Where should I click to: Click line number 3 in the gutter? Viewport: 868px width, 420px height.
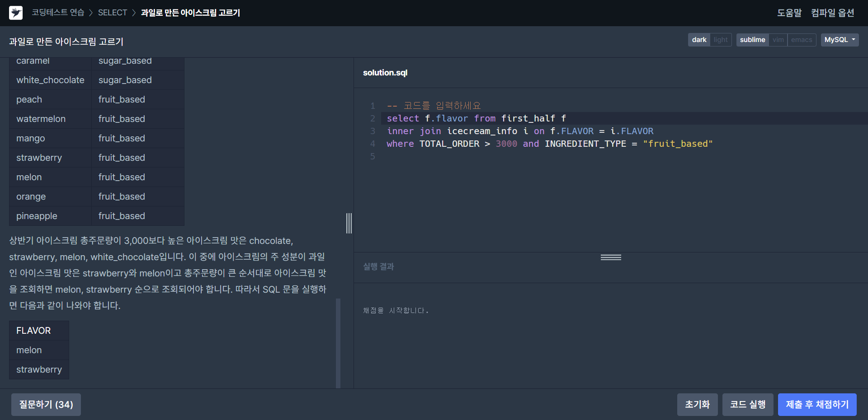coord(373,131)
